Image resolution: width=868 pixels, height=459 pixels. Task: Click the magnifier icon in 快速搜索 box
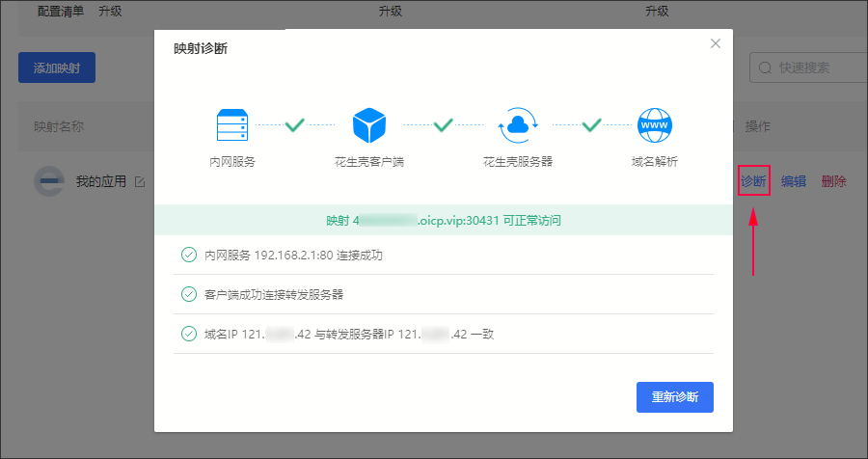766,67
